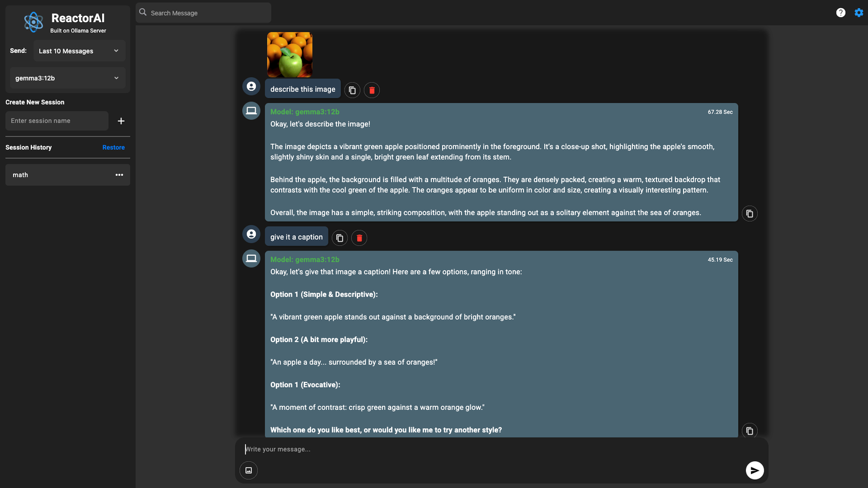Image resolution: width=868 pixels, height=488 pixels.
Task: Open settings via the gear icon
Action: (859, 12)
